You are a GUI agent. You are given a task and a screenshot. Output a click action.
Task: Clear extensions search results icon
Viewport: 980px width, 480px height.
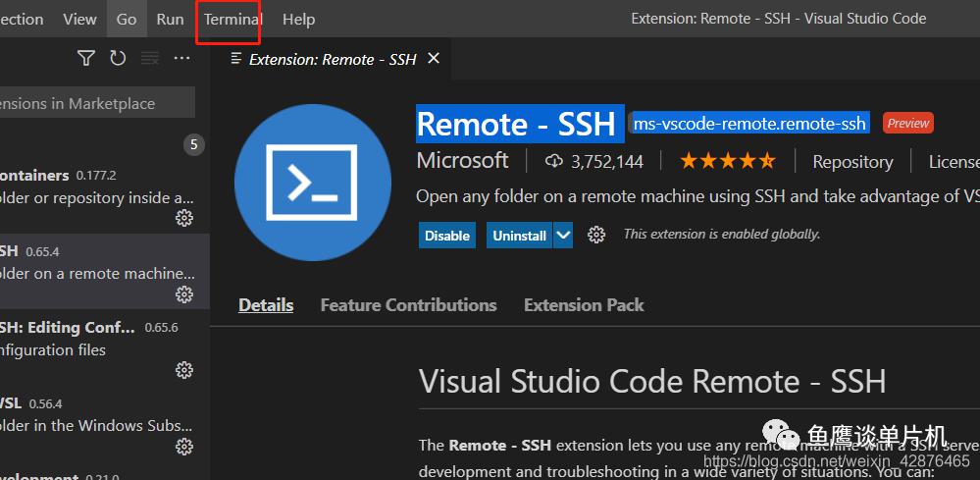149,58
